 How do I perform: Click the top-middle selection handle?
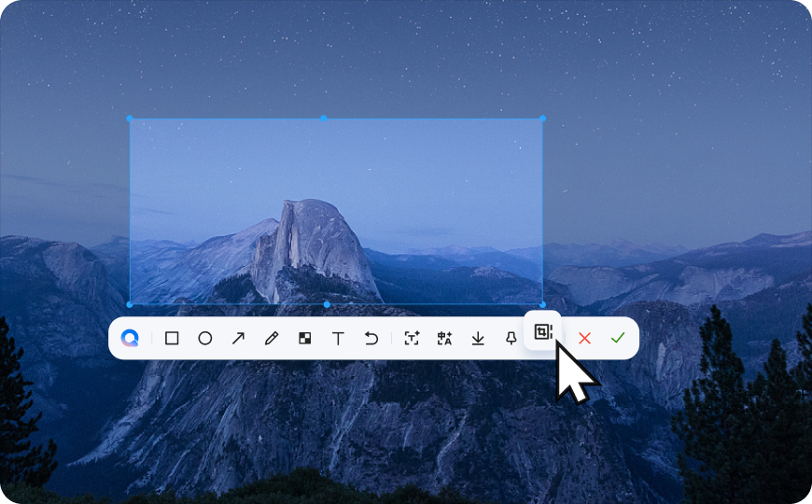[324, 119]
